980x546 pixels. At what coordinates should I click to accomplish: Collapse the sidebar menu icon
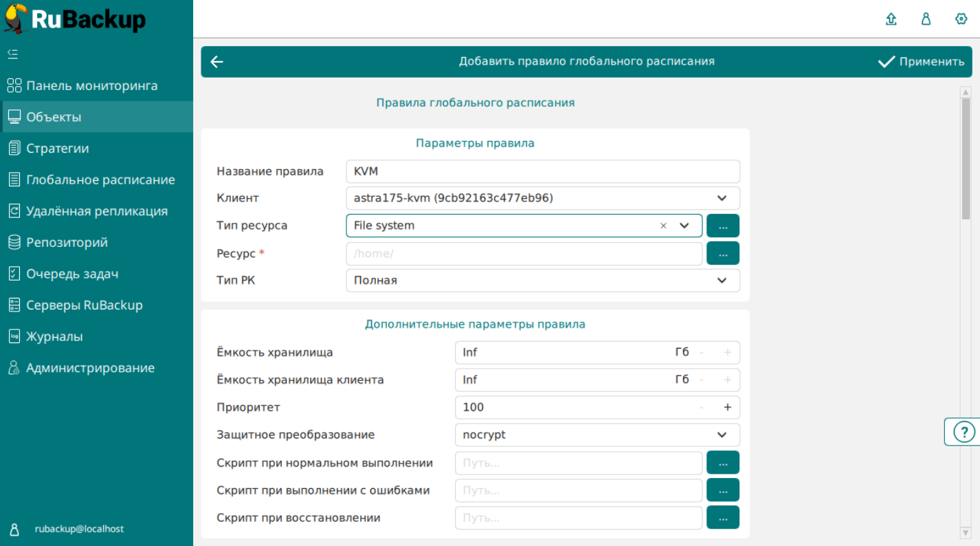click(x=12, y=54)
